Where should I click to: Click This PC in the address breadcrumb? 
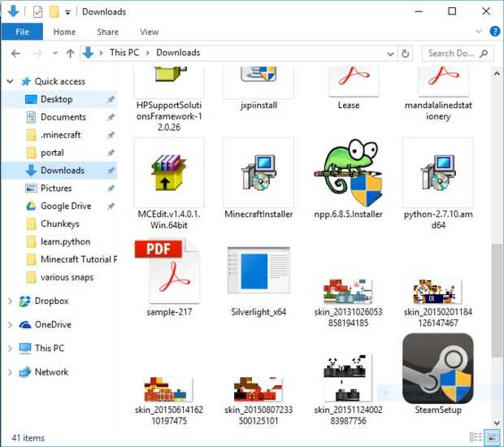pyautogui.click(x=124, y=53)
